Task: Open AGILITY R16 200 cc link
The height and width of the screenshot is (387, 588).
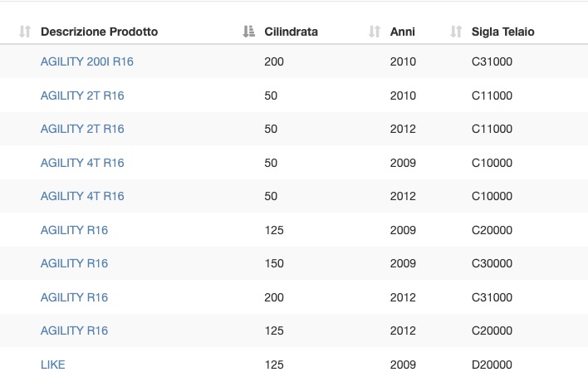Action: (x=74, y=297)
